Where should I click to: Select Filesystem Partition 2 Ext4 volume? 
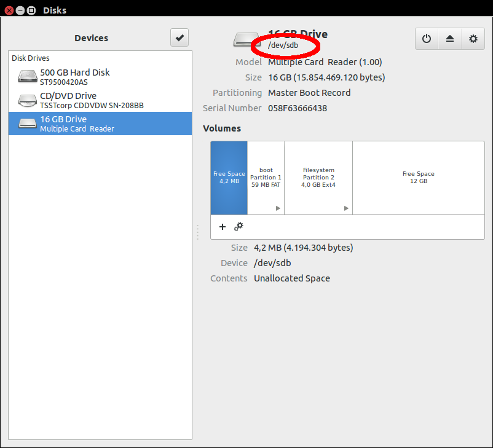[x=318, y=177]
